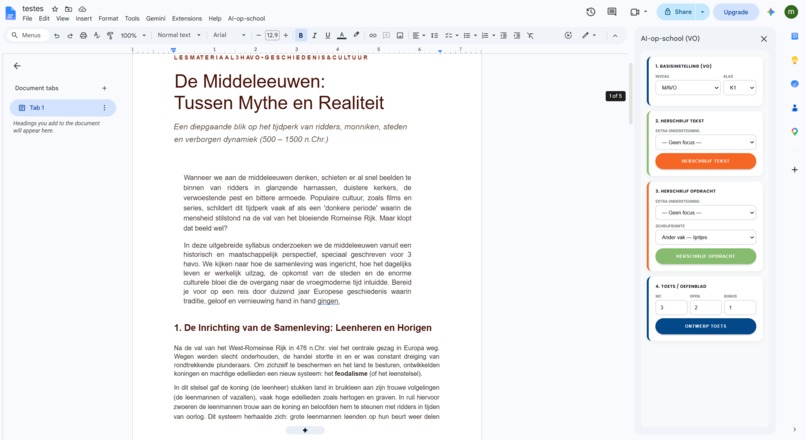
Task: Insert a link
Action: [373, 35]
